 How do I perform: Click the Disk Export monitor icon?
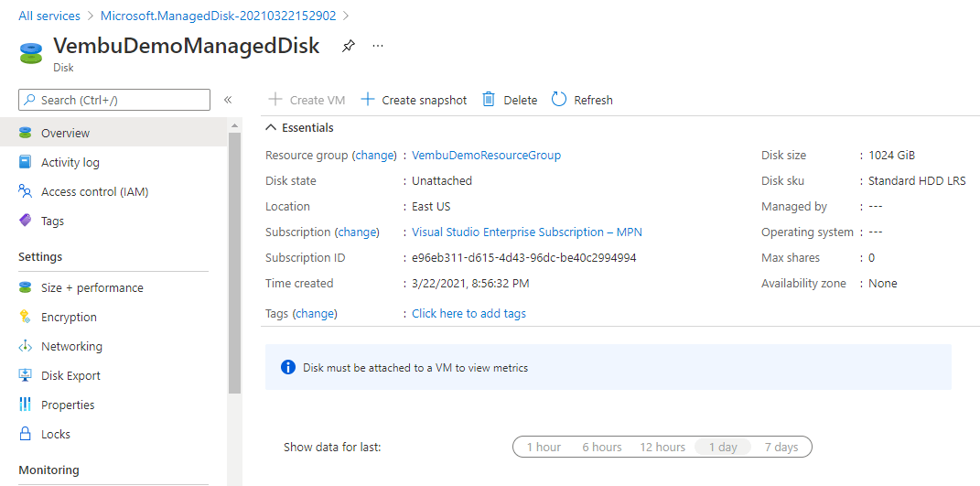pos(25,375)
